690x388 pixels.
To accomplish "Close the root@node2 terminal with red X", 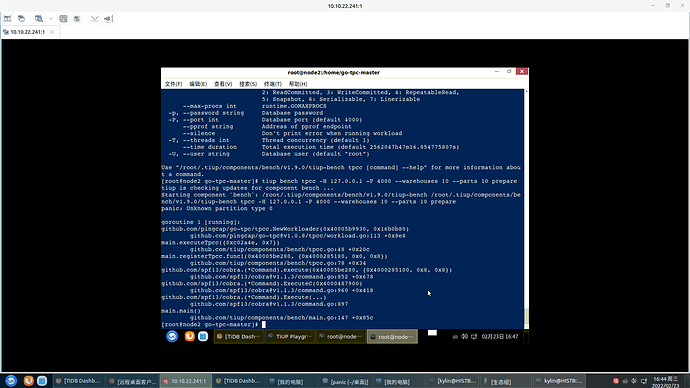I will 522,71.
